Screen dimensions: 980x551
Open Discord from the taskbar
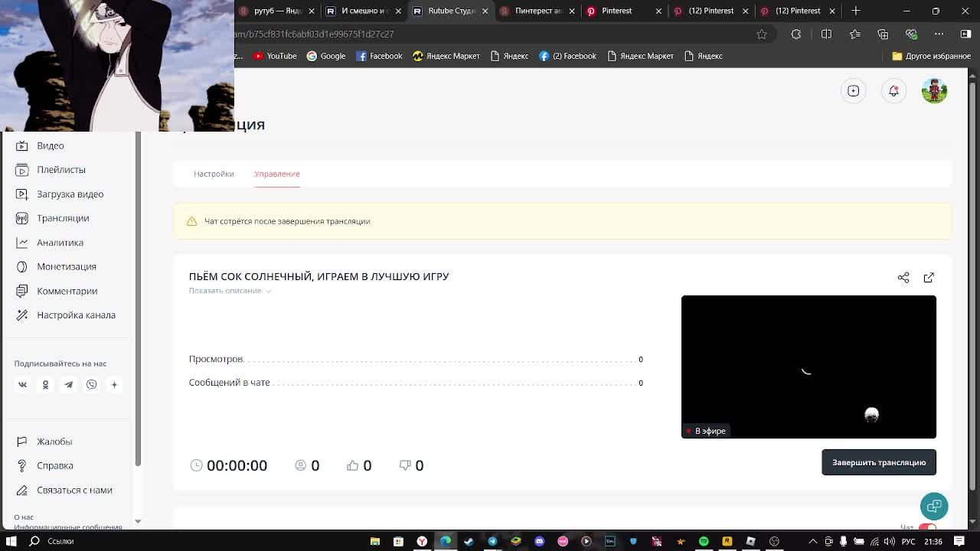click(539, 541)
